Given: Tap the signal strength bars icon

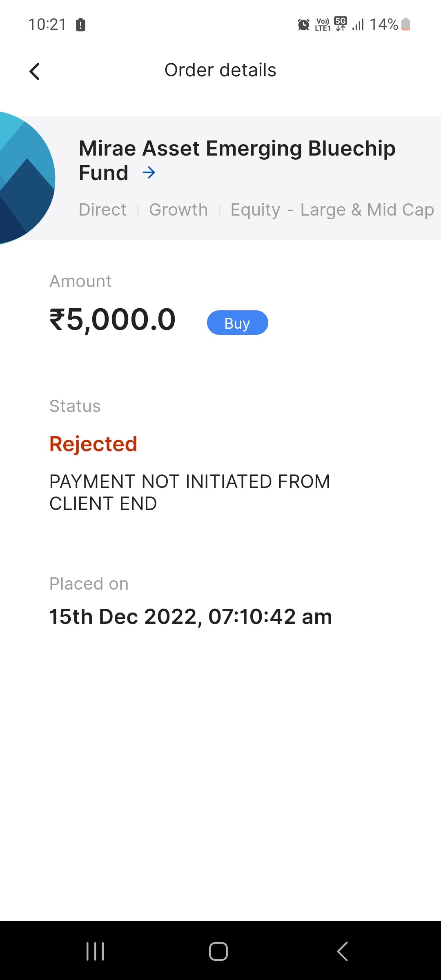Looking at the screenshot, I should click(358, 24).
